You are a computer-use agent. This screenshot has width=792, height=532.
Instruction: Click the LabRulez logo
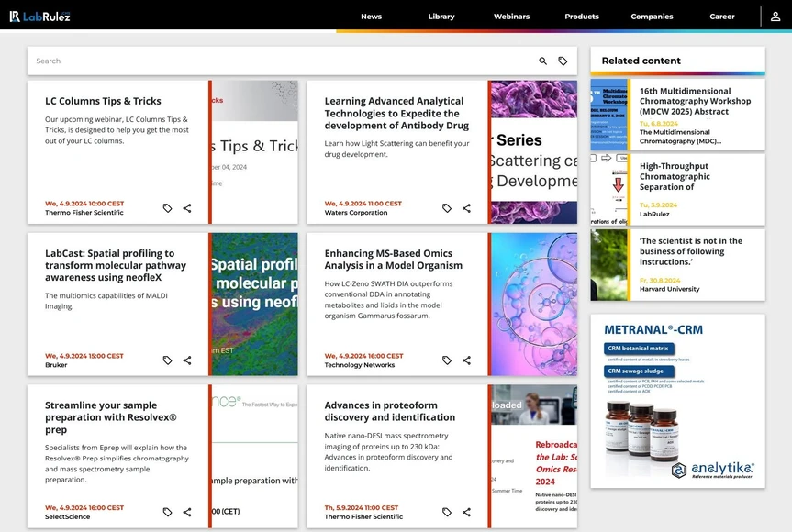click(x=39, y=17)
